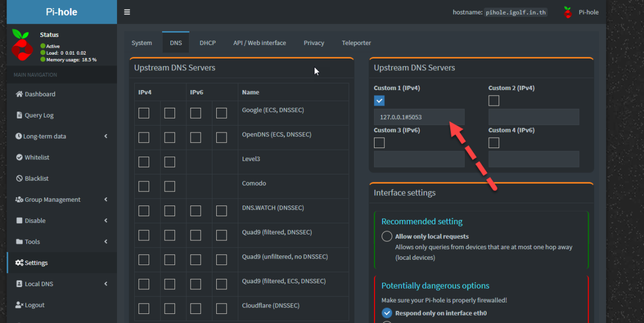Check the Custom 3 (IPv6) checkbox
This screenshot has height=323, width=644.
click(379, 143)
